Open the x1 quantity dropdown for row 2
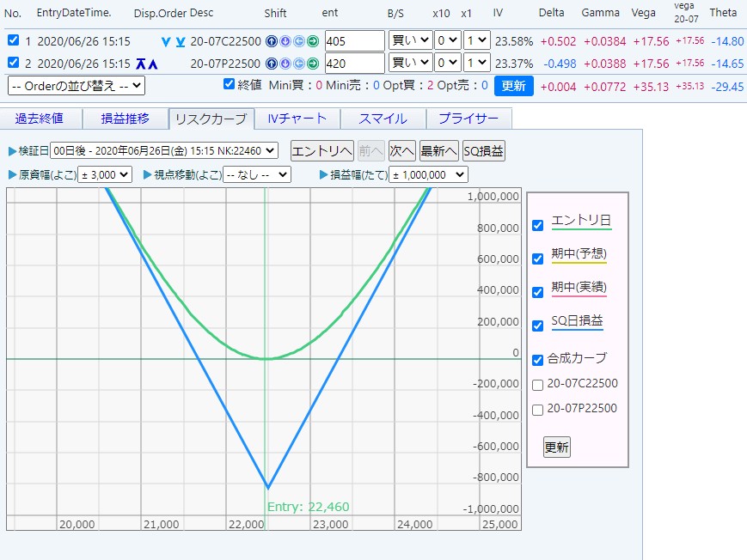This screenshot has width=747, height=560. (477, 63)
